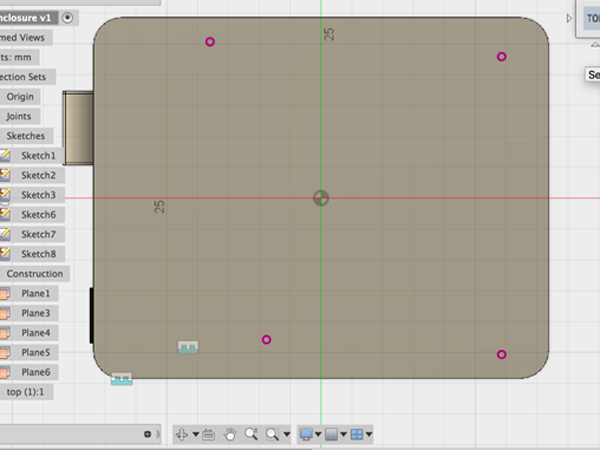This screenshot has height=450, width=600.
Task: Select the Origin folder in browser
Action: tap(20, 97)
